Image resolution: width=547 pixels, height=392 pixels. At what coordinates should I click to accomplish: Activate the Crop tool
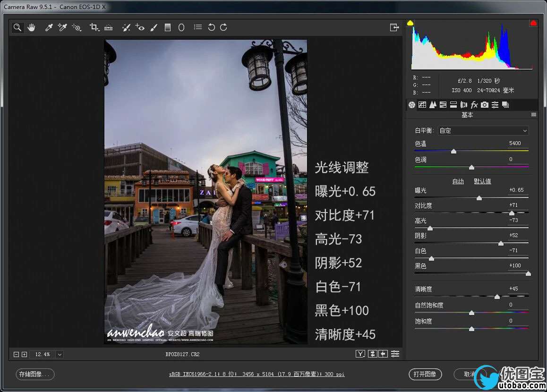click(x=94, y=27)
